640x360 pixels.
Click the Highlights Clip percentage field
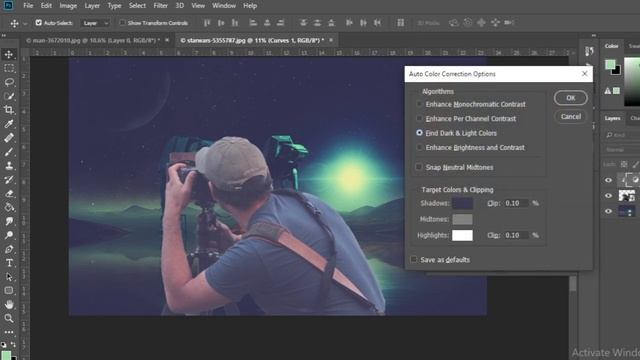point(516,235)
